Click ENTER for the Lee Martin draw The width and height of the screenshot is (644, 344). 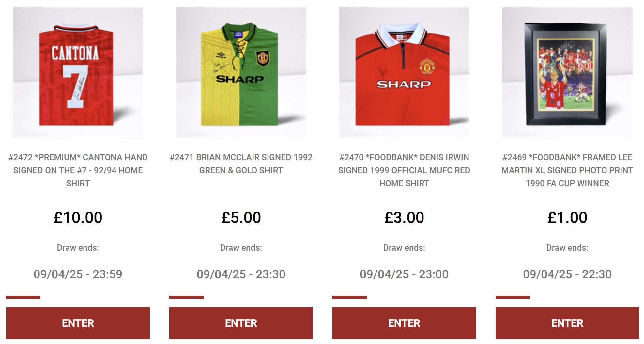coord(567,323)
